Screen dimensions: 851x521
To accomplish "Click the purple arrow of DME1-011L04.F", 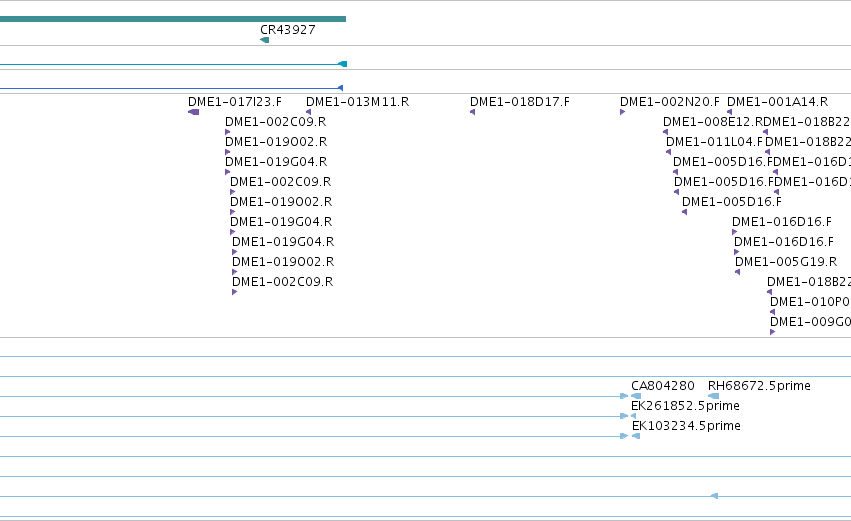I will coord(669,152).
